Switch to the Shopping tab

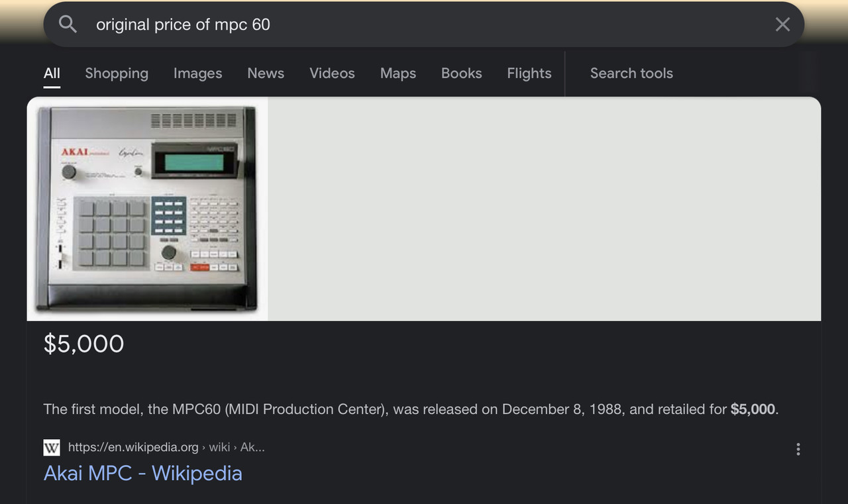tap(117, 74)
